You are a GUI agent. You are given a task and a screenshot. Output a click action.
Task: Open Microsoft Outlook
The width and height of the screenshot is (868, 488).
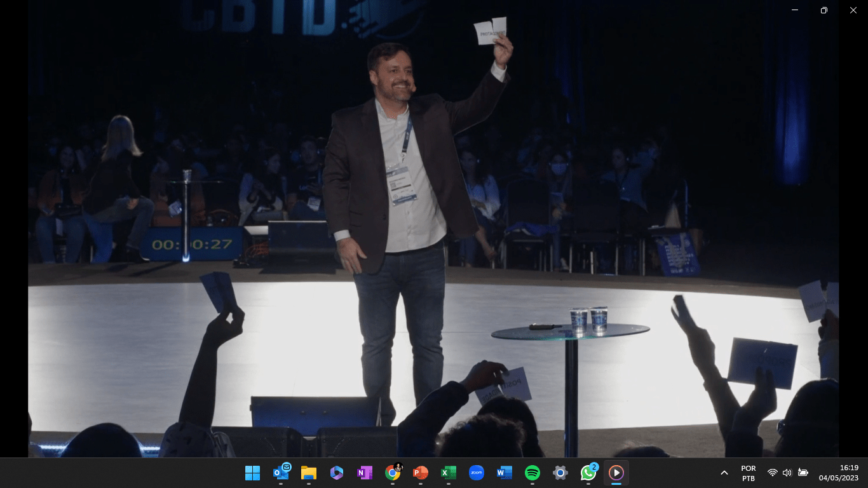(280, 472)
